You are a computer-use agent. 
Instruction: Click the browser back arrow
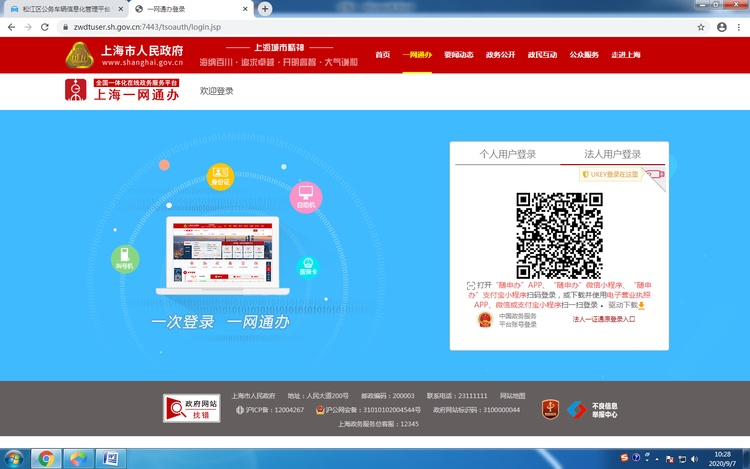click(11, 27)
